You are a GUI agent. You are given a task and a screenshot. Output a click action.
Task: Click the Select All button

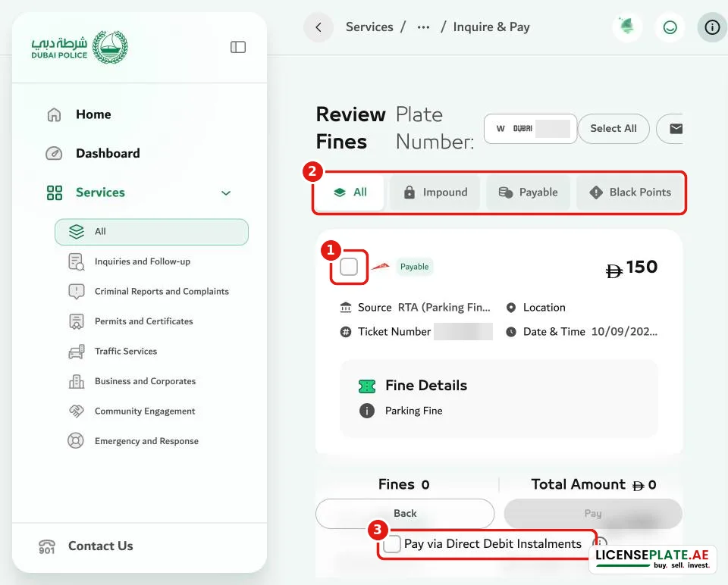[x=613, y=129]
